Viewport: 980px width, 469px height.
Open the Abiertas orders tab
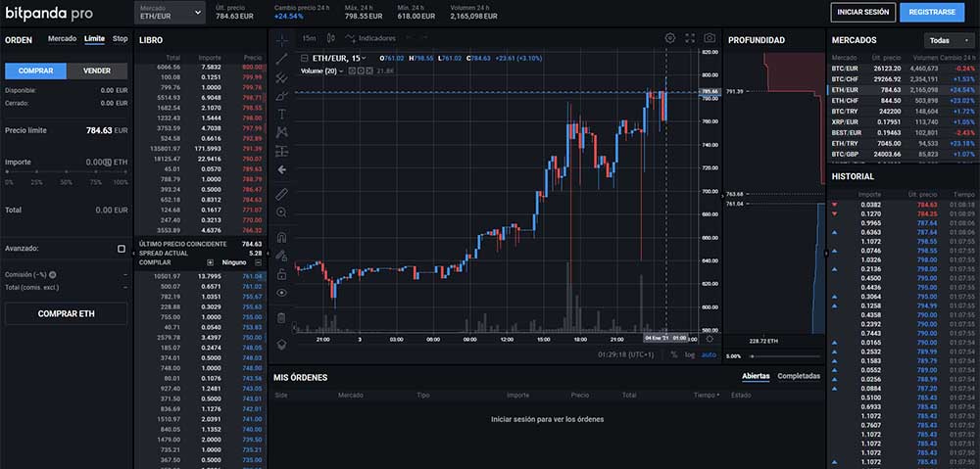[x=756, y=376]
